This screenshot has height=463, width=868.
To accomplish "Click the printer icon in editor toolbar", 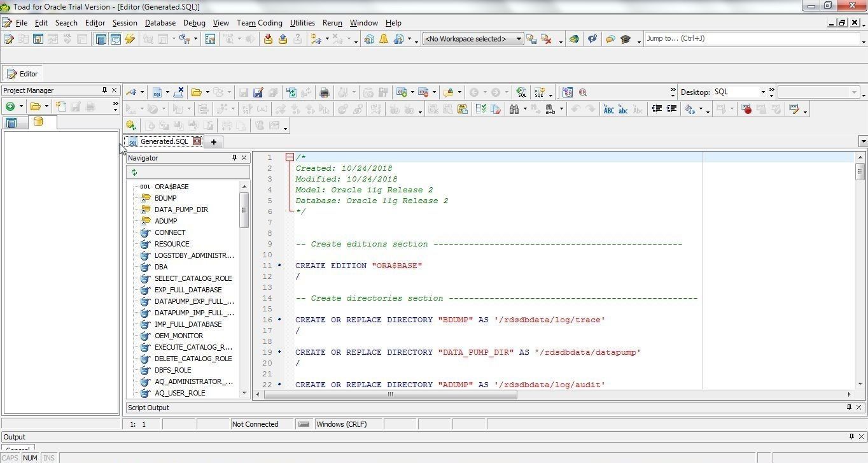I will 325,92.
